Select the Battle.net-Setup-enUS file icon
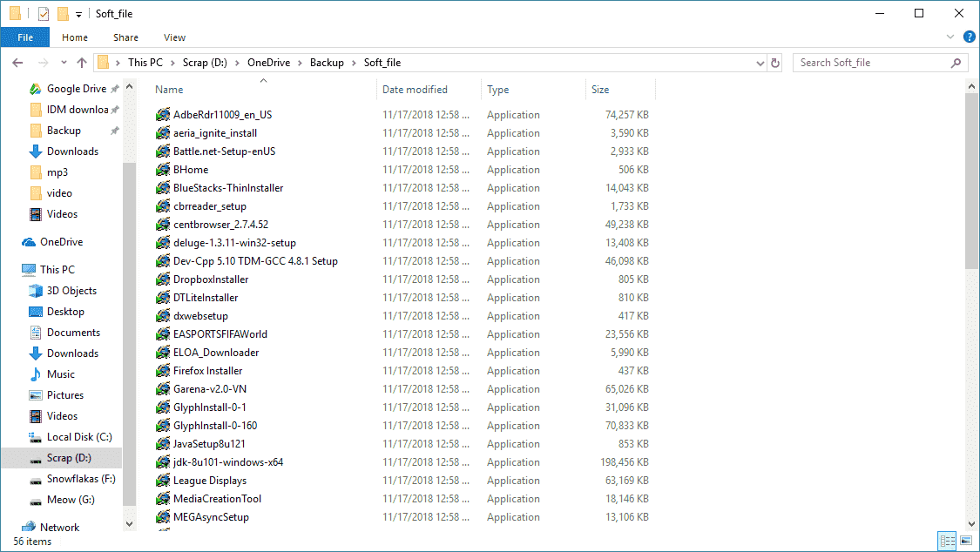980x552 pixels. [x=163, y=151]
